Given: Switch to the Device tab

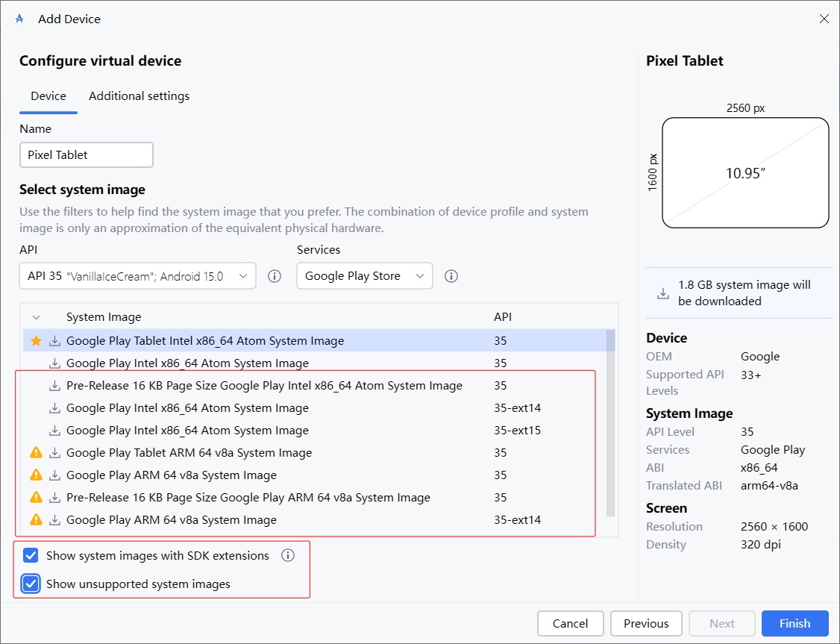Looking at the screenshot, I should (x=48, y=96).
